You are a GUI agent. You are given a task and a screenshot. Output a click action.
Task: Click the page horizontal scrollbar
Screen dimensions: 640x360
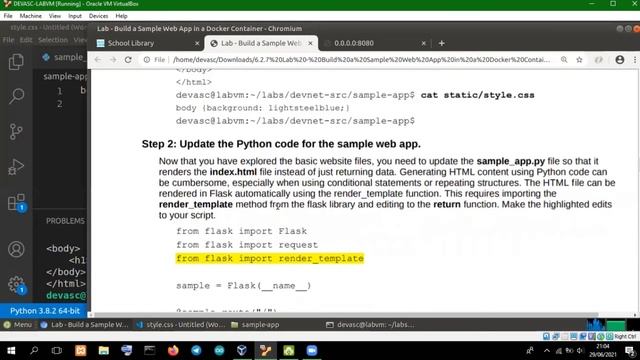pyautogui.click(x=345, y=315)
